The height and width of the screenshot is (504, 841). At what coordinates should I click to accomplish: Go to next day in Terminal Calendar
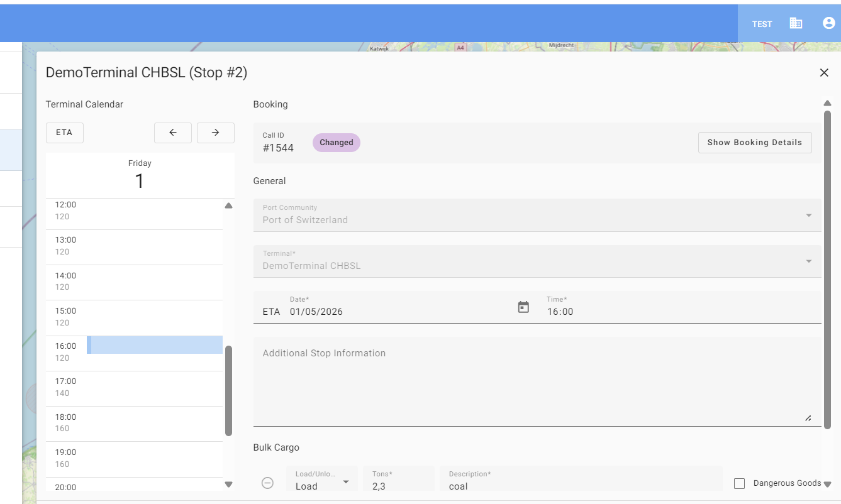point(215,133)
